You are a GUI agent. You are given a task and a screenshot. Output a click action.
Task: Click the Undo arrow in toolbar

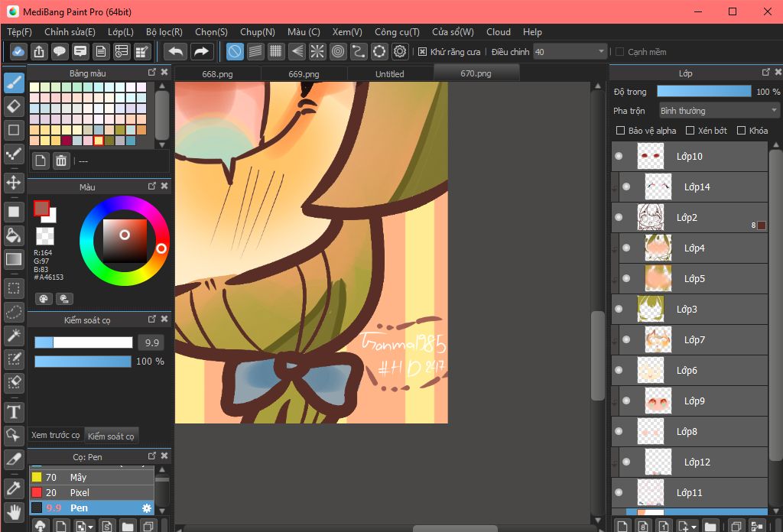click(x=175, y=51)
